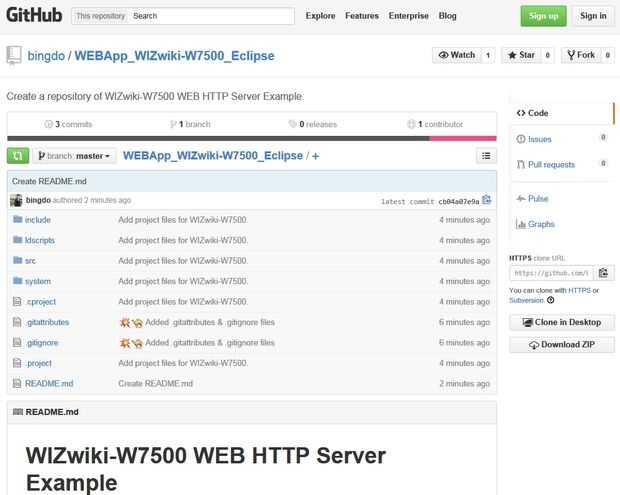Click the GitHub logo

pos(34,15)
